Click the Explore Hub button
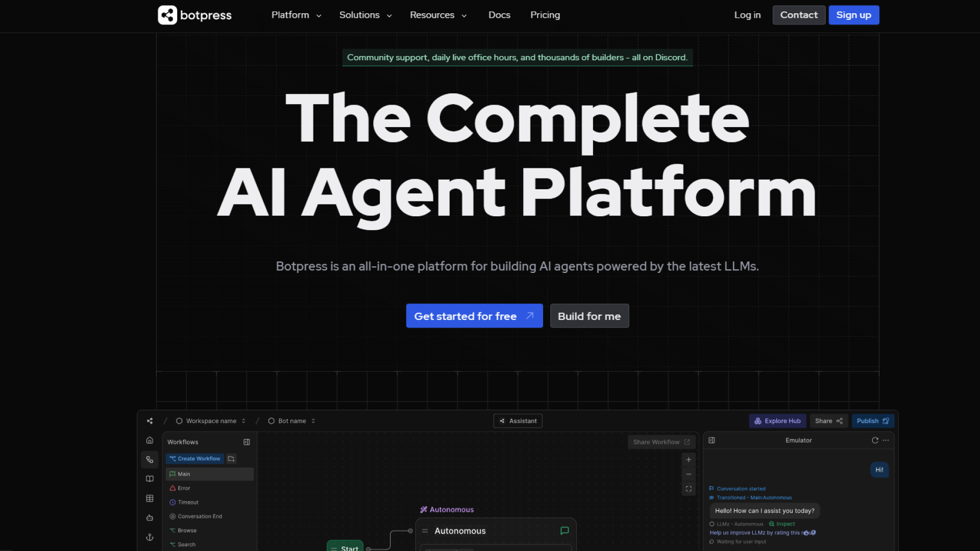 pyautogui.click(x=777, y=421)
